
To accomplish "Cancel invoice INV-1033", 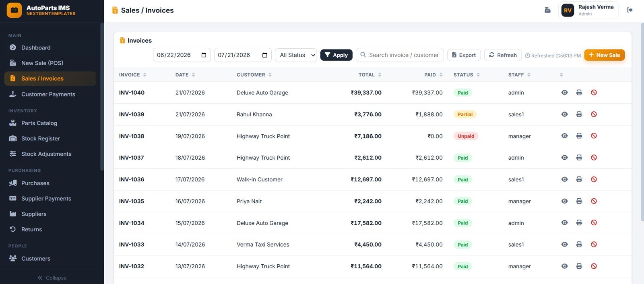I will click(594, 245).
